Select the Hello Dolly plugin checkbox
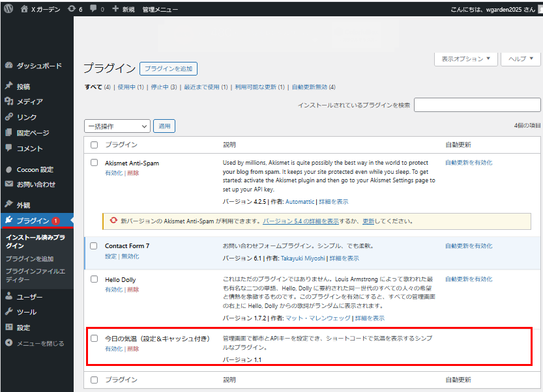 coord(95,279)
